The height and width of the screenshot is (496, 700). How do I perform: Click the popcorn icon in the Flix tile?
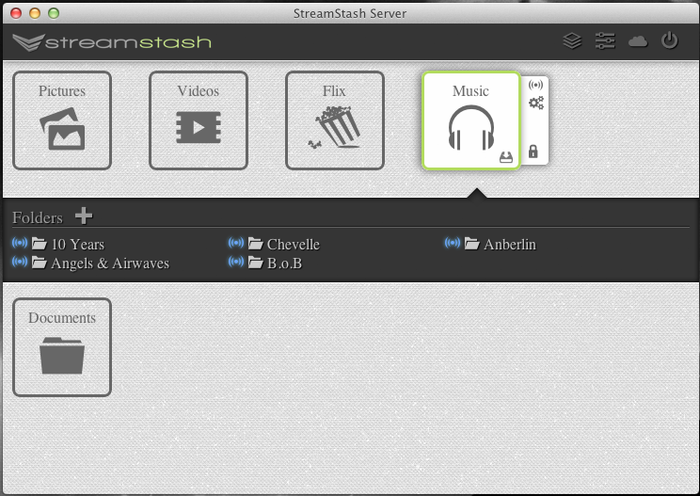(334, 127)
